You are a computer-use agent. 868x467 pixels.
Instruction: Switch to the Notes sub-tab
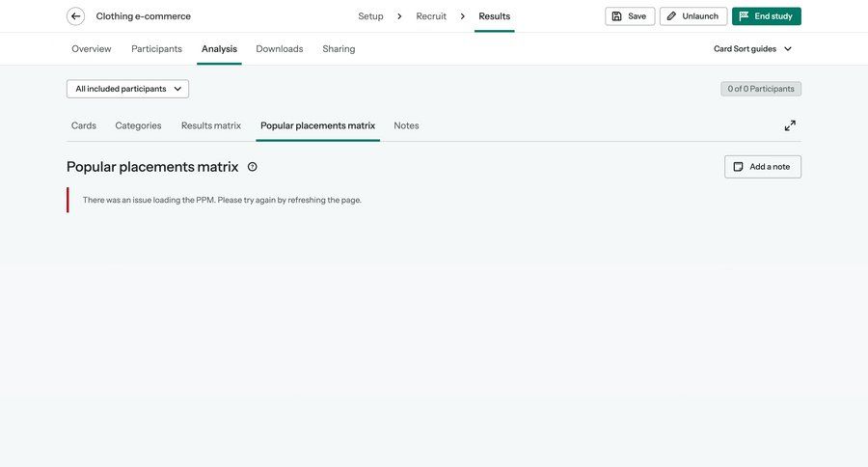tap(406, 125)
